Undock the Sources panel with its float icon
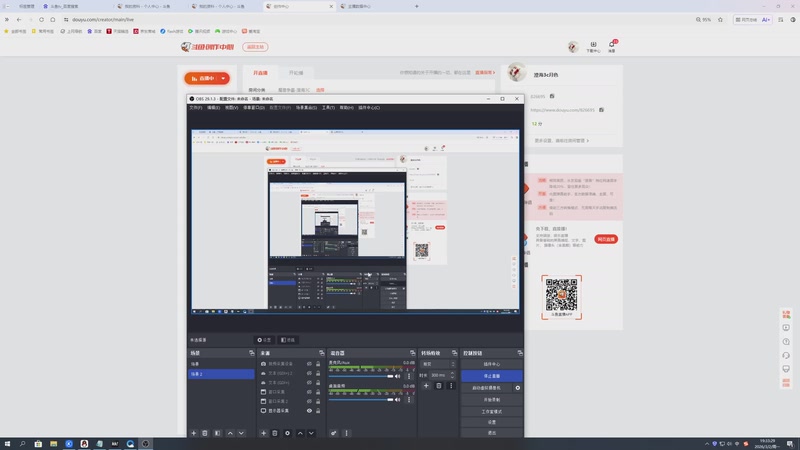This screenshot has height=450, width=800. click(321, 353)
